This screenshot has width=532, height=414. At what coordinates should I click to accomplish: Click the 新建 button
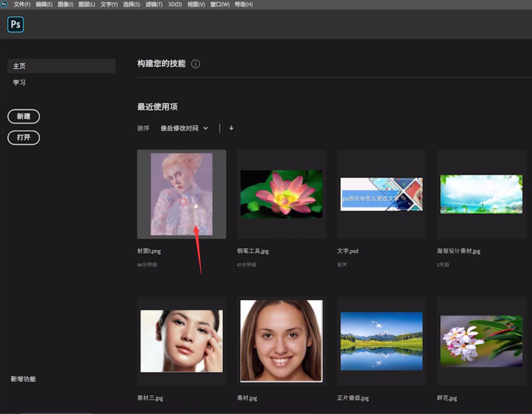coord(24,116)
